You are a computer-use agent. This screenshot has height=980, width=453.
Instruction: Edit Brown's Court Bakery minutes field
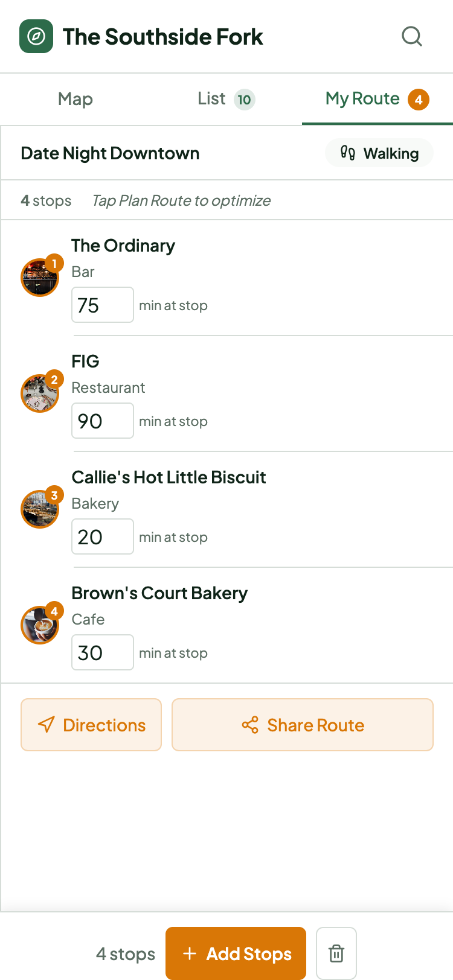(x=102, y=652)
